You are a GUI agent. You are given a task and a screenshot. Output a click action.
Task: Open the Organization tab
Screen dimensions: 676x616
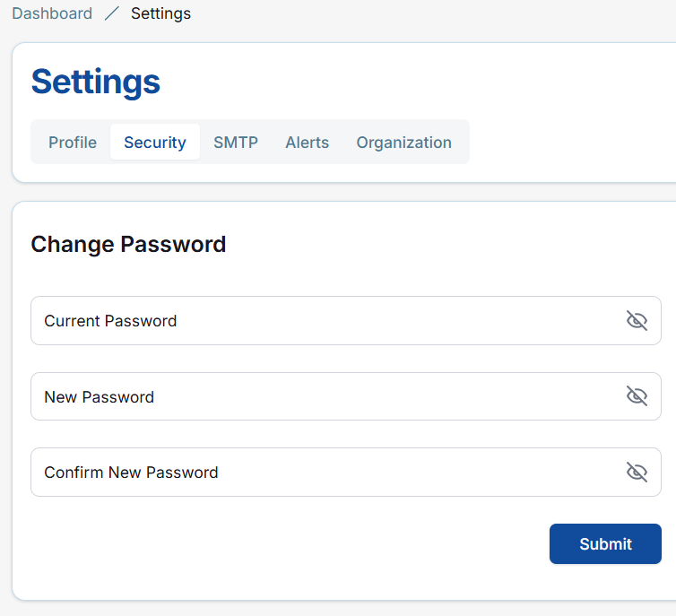403,143
